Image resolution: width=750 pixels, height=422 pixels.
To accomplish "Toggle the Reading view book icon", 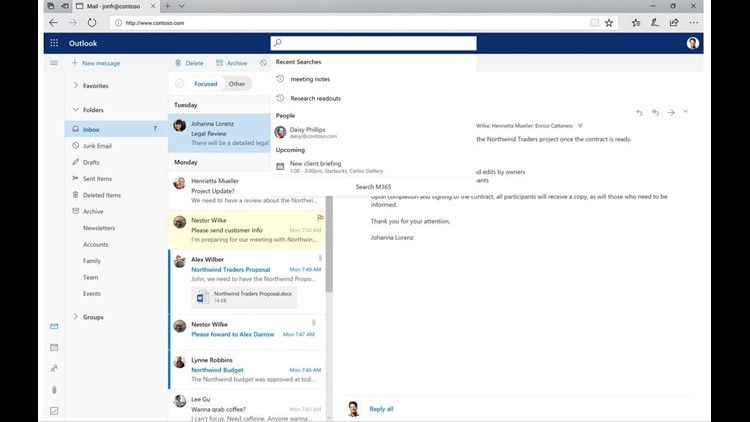I will tap(595, 22).
